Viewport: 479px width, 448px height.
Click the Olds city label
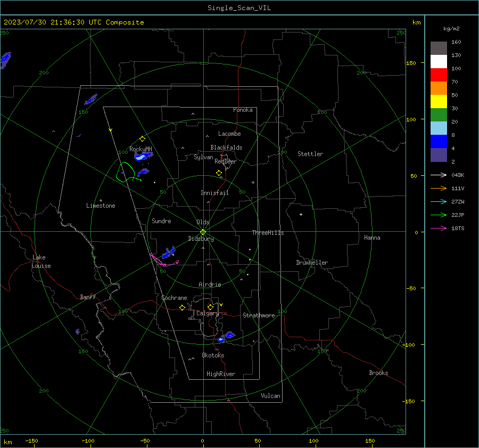coord(203,222)
